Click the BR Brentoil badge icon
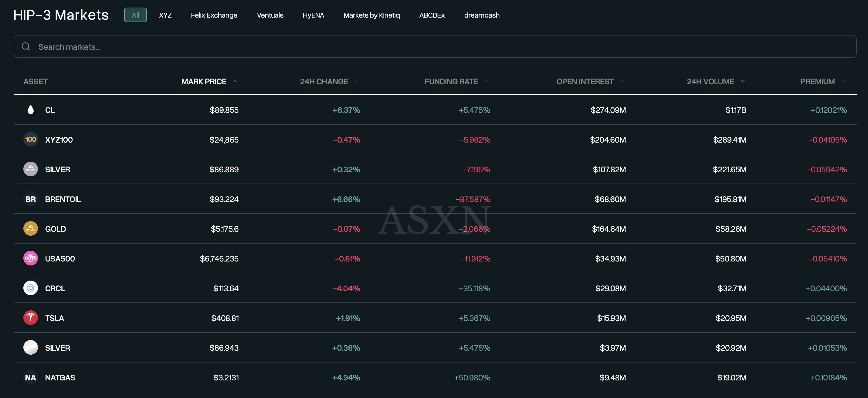Viewport: 868px width, 398px height. click(30, 199)
